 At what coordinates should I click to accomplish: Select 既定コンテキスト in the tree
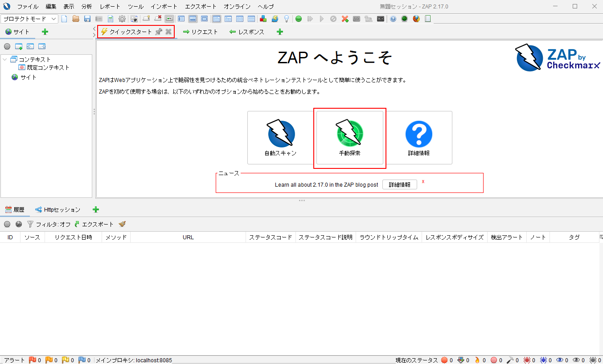point(44,67)
